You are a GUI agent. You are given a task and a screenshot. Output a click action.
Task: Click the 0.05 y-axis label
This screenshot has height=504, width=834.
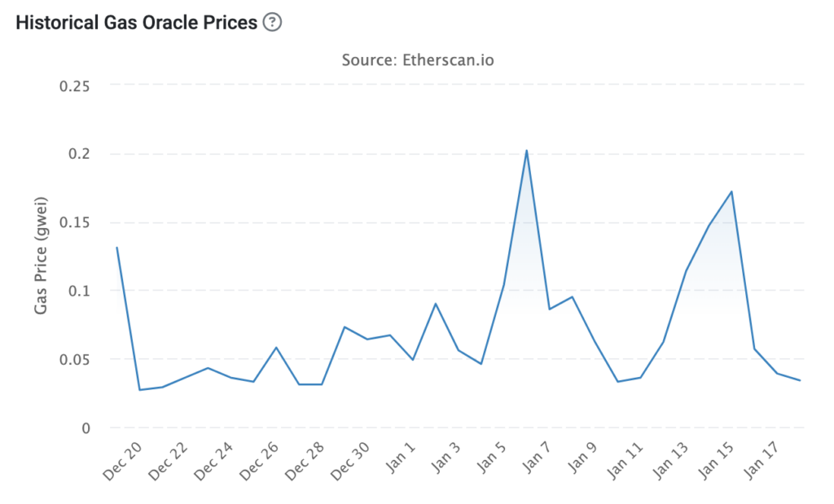coord(75,359)
